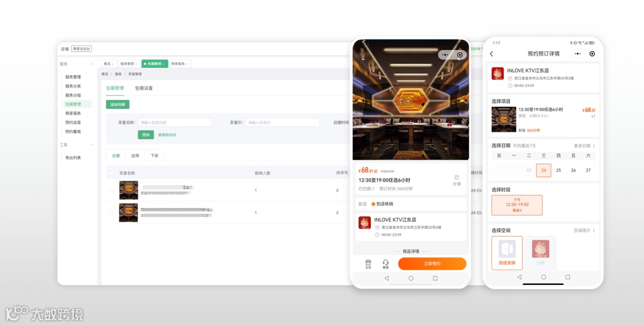The image size is (644, 326).
Task: Close the 商家服务 page tab with its x
Action: (187, 64)
